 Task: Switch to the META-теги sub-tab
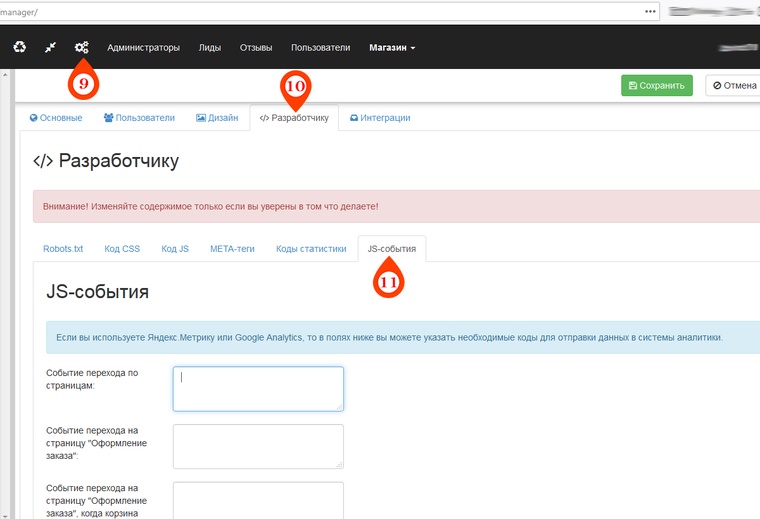pos(232,249)
